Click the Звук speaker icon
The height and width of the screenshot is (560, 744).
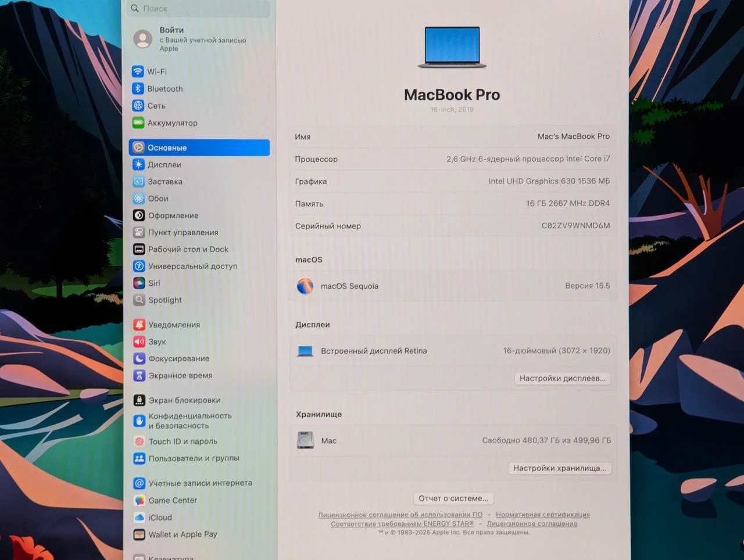139,342
